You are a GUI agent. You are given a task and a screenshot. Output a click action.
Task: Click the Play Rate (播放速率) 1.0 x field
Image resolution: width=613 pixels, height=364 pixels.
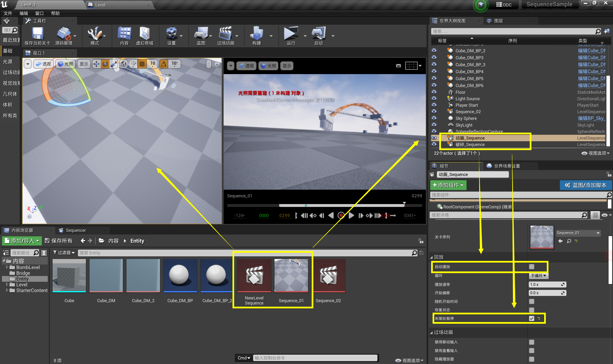click(x=547, y=285)
